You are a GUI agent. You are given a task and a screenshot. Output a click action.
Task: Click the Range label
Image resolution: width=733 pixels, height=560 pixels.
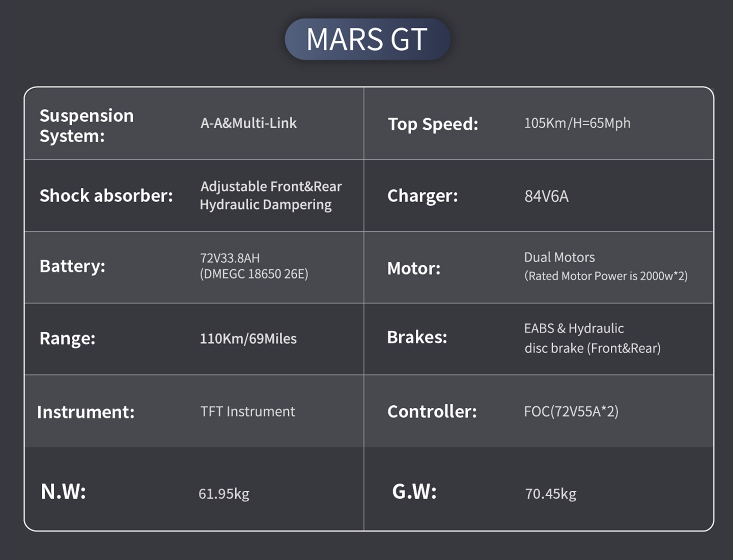[x=67, y=339]
